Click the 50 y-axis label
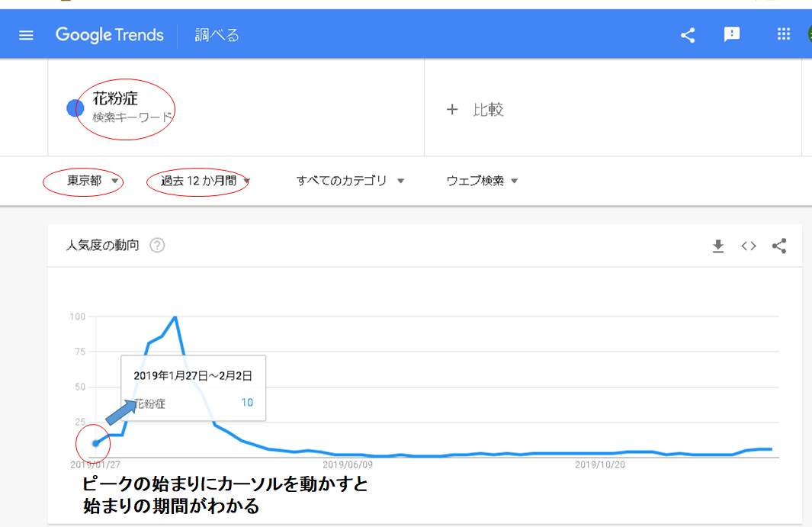Image resolution: width=812 pixels, height=527 pixels. pyautogui.click(x=80, y=387)
